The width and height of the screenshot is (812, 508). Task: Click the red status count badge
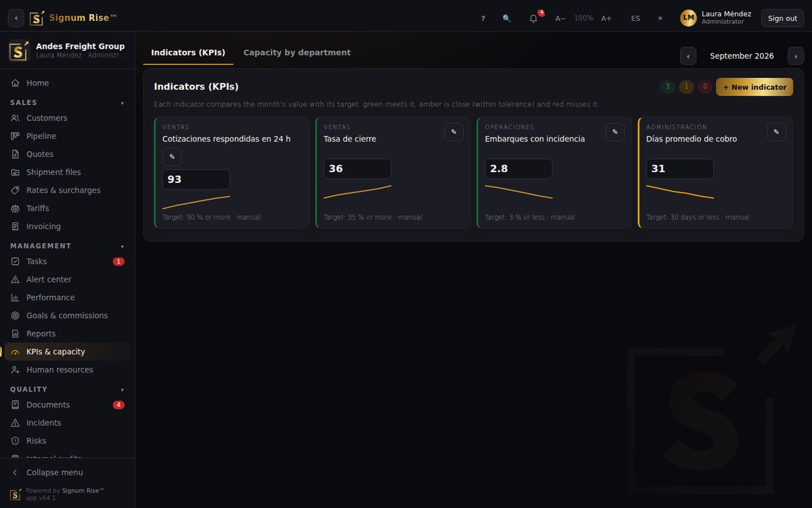coord(705,87)
